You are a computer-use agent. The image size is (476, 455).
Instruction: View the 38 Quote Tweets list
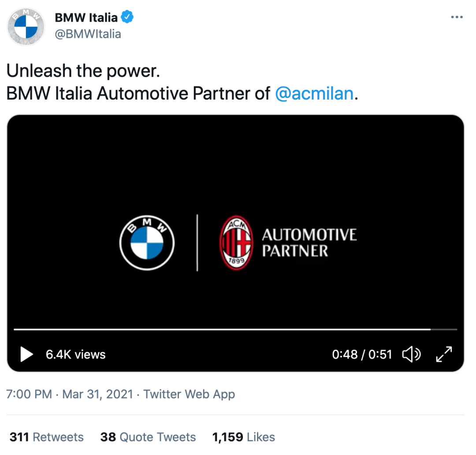148,437
